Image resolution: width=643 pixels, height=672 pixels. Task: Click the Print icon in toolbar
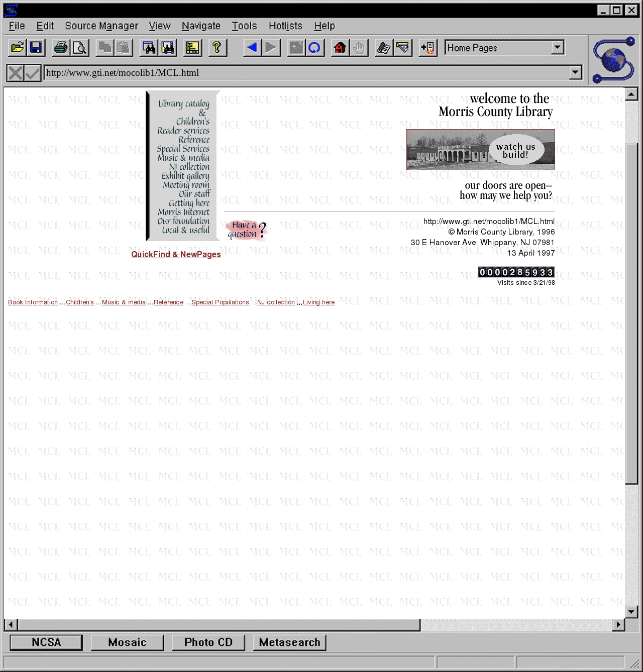tap(61, 48)
